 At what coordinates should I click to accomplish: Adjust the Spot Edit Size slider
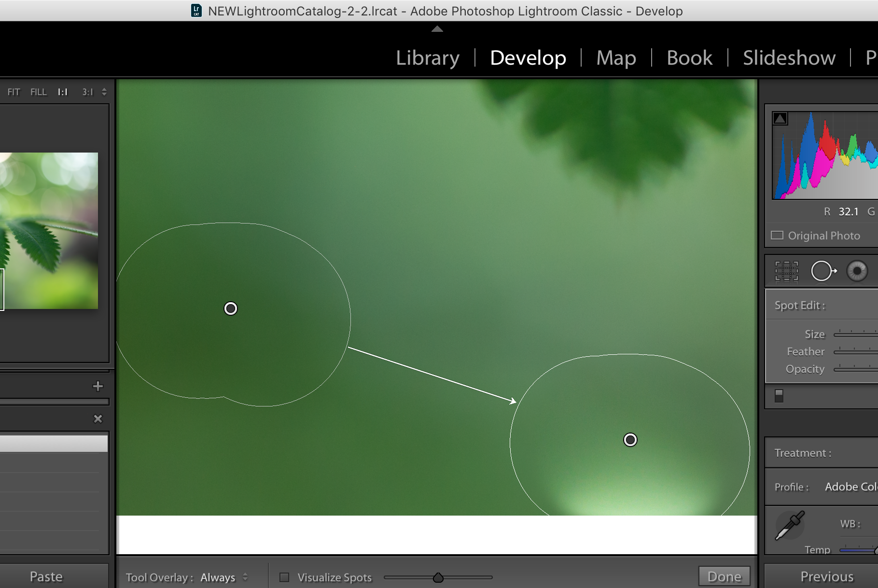click(x=855, y=334)
